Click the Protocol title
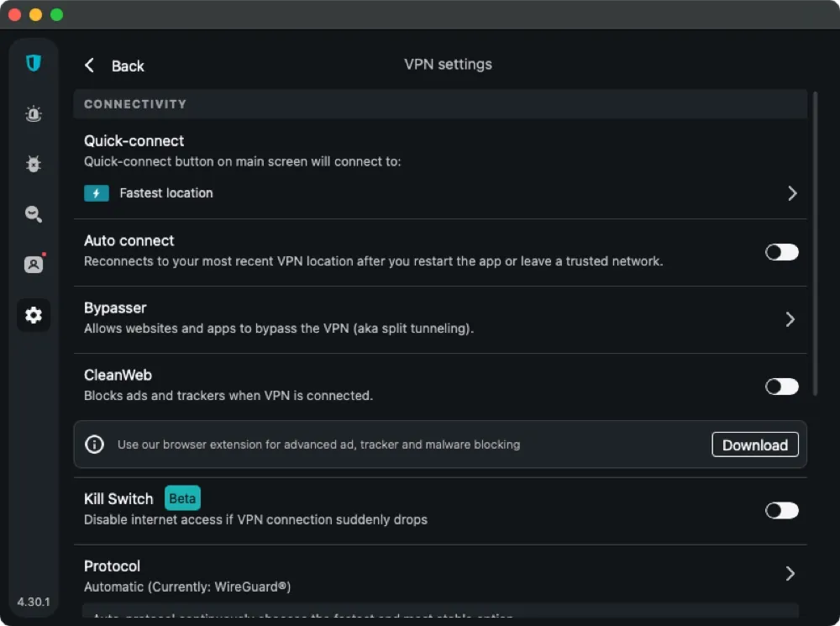This screenshot has width=840, height=626. point(112,566)
